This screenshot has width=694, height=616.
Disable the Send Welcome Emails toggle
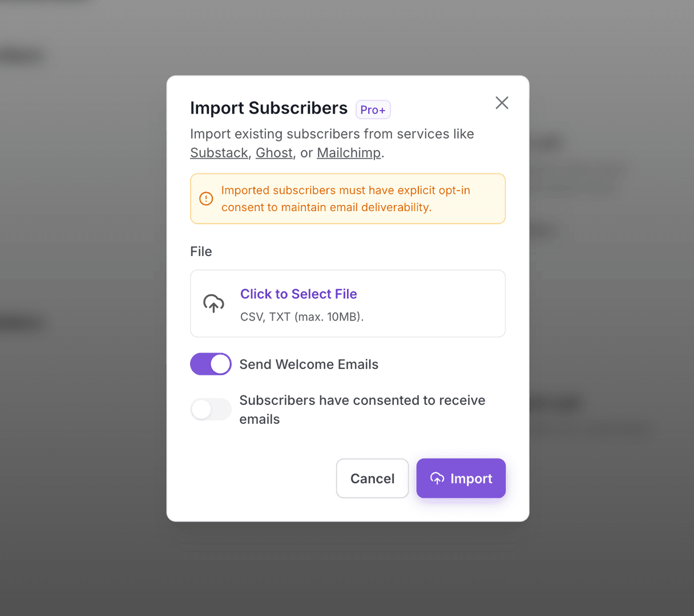[211, 364]
